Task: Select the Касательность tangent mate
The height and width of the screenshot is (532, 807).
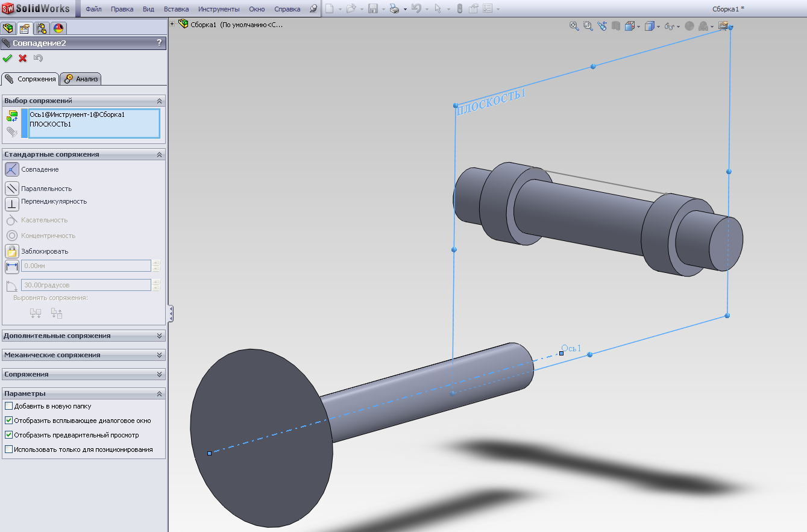Action: click(x=12, y=220)
